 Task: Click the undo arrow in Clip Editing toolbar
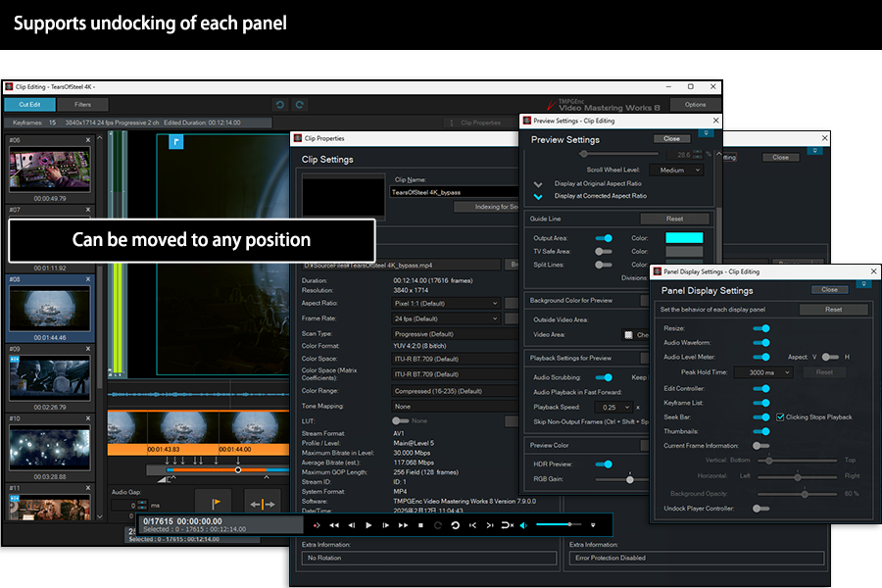280,105
